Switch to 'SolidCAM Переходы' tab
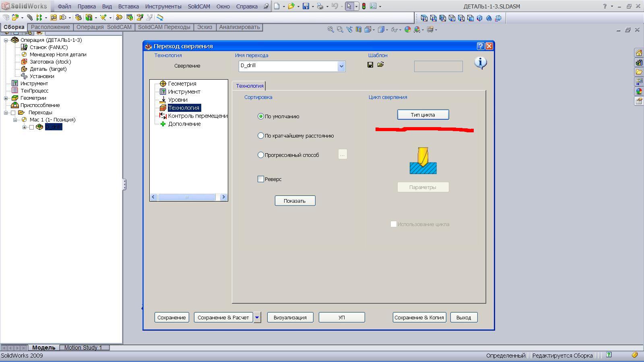 tap(164, 27)
